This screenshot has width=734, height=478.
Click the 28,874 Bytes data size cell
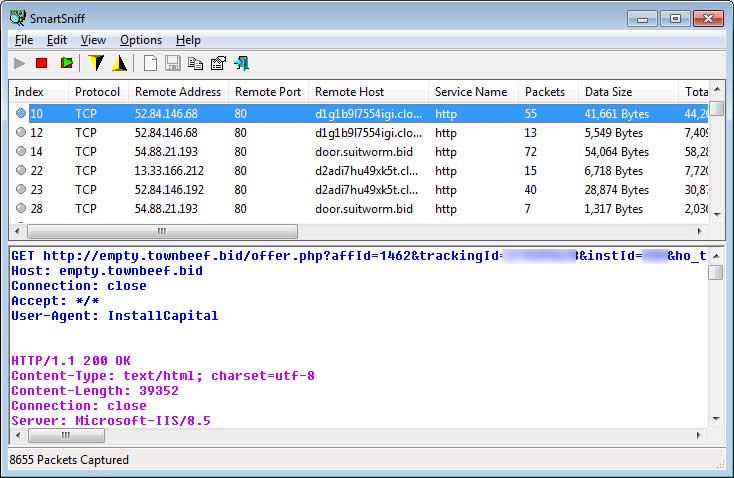pyautogui.click(x=617, y=190)
